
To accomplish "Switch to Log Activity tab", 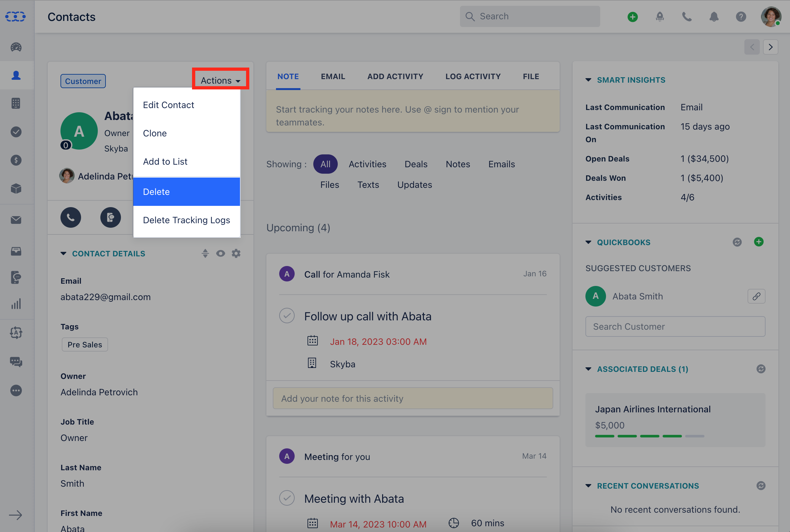I will (473, 76).
